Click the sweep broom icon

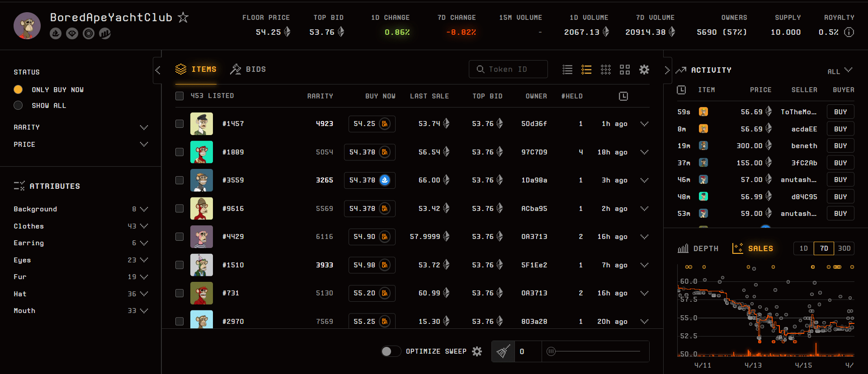[503, 351]
